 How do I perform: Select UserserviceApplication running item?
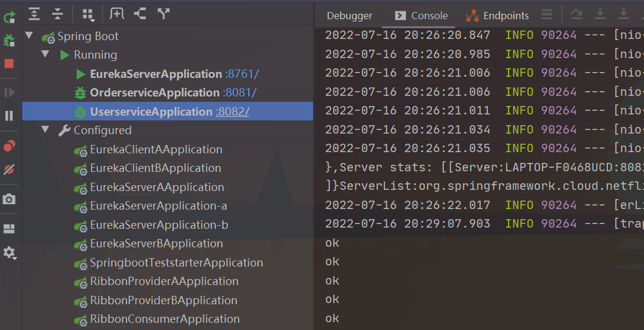pyautogui.click(x=151, y=111)
